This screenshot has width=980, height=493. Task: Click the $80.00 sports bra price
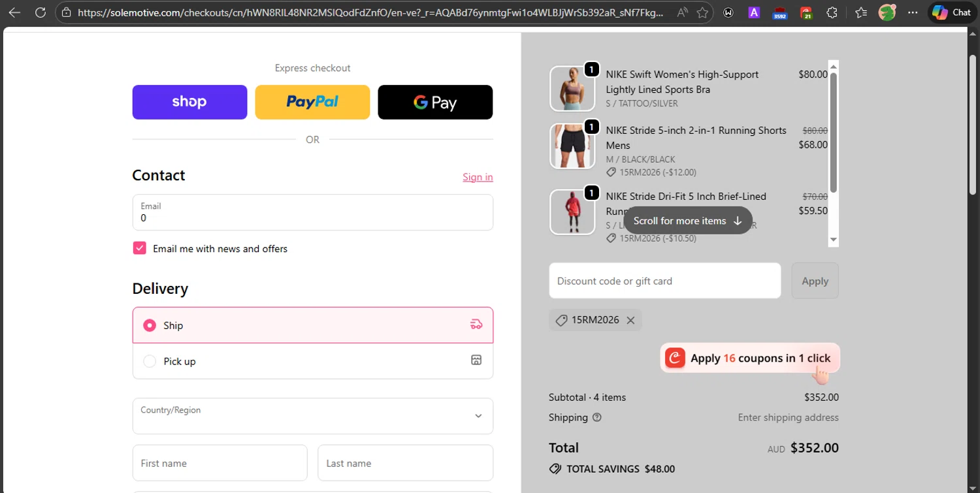coord(813,74)
